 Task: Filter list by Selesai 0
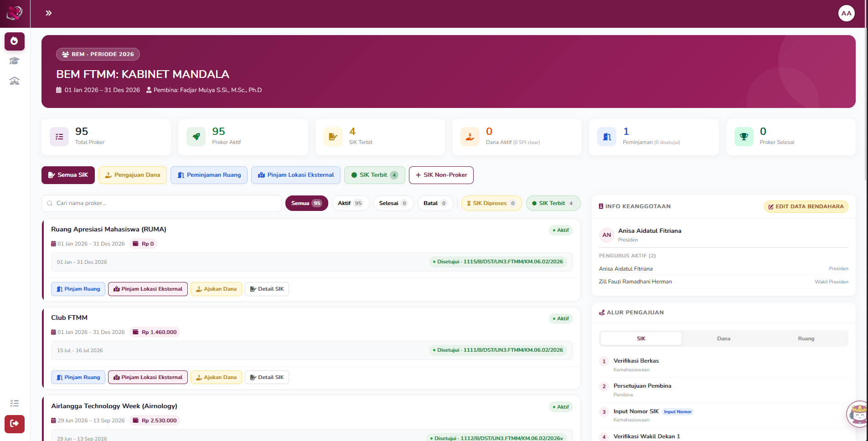[393, 203]
